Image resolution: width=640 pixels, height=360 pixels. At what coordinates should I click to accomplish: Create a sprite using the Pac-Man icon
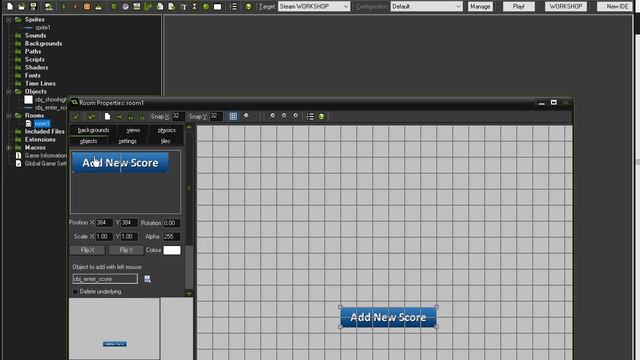coord(114,7)
